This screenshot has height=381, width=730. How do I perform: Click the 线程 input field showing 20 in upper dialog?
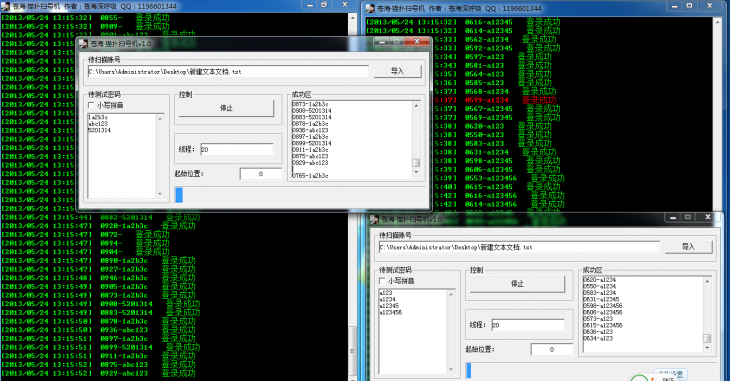[x=237, y=150]
